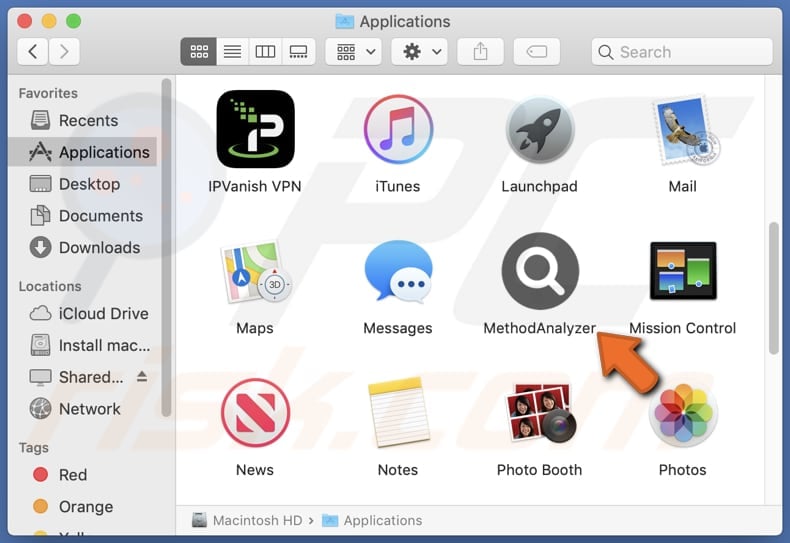The image size is (790, 543).
Task: Select Applications in the sidebar
Action: pyautogui.click(x=84, y=152)
